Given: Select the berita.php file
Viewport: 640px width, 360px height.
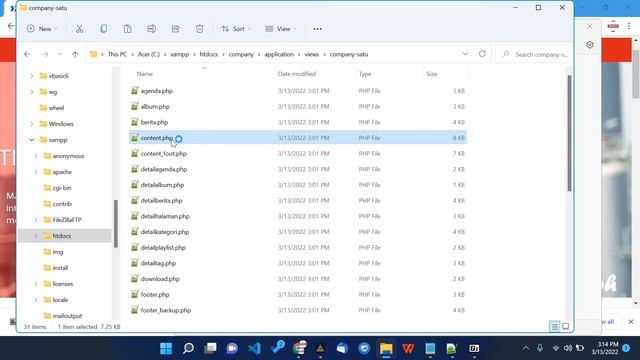Looking at the screenshot, I should pyautogui.click(x=298, y=122).
